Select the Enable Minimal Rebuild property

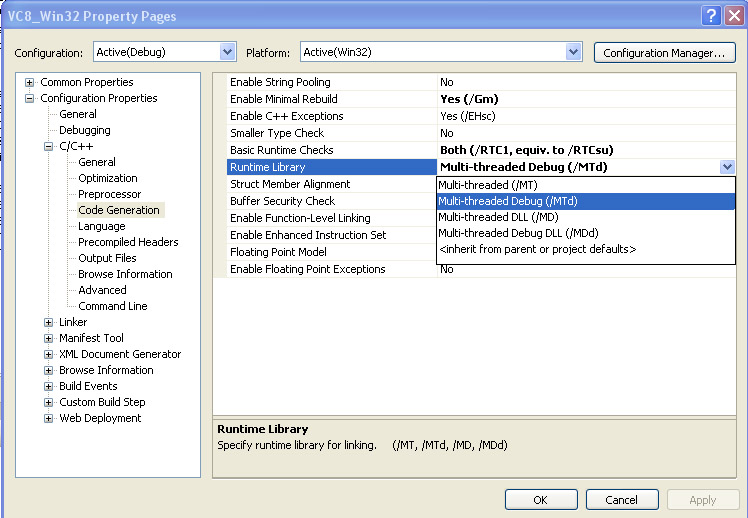click(332, 99)
